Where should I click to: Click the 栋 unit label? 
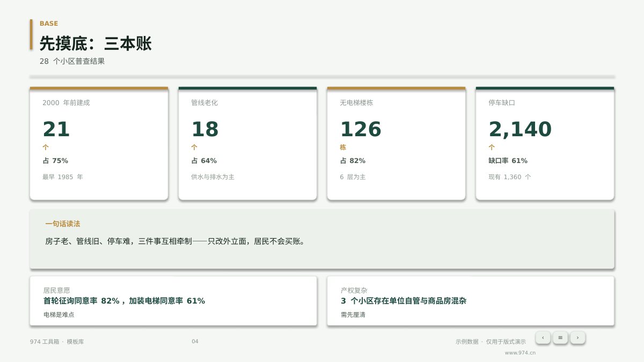[343, 147]
